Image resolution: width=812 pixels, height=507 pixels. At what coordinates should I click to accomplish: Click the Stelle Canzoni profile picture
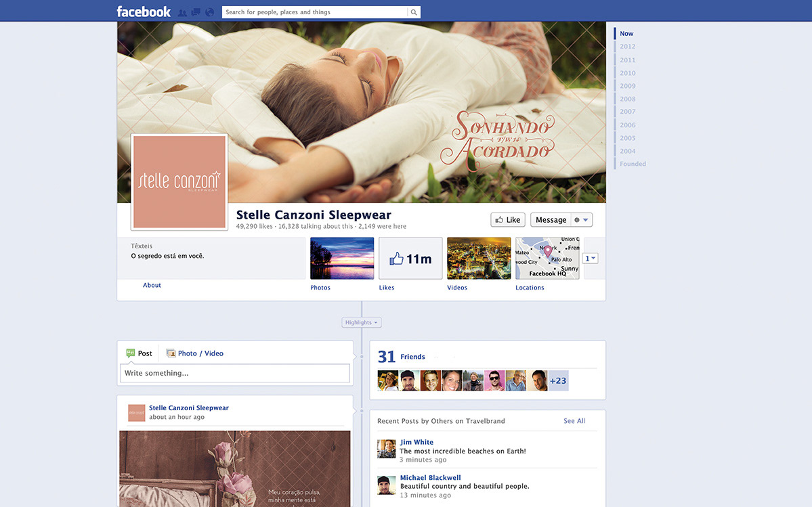coord(179,181)
